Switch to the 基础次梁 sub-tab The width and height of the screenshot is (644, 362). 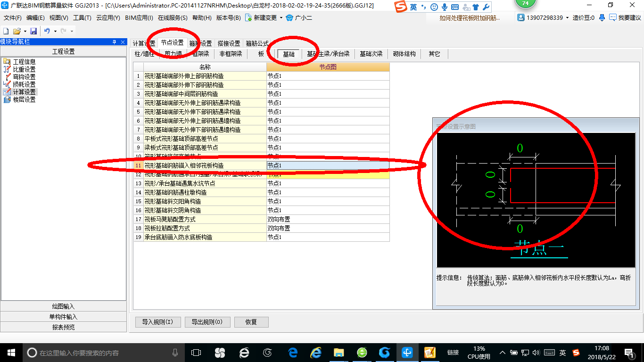click(371, 54)
